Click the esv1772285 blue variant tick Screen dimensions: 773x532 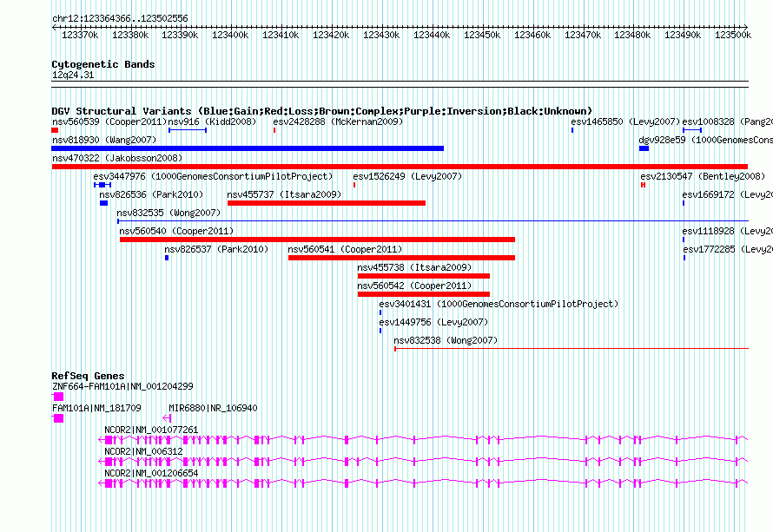click(684, 258)
